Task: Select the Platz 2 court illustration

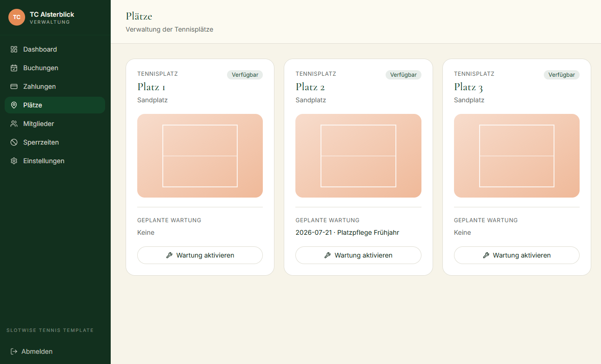Action: (x=358, y=156)
